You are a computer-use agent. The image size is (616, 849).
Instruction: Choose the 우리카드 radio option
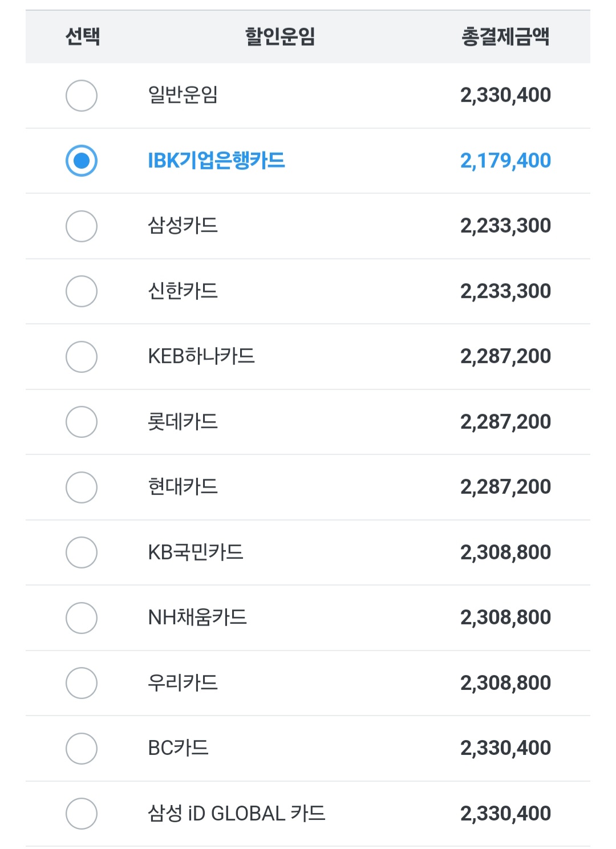click(x=82, y=683)
